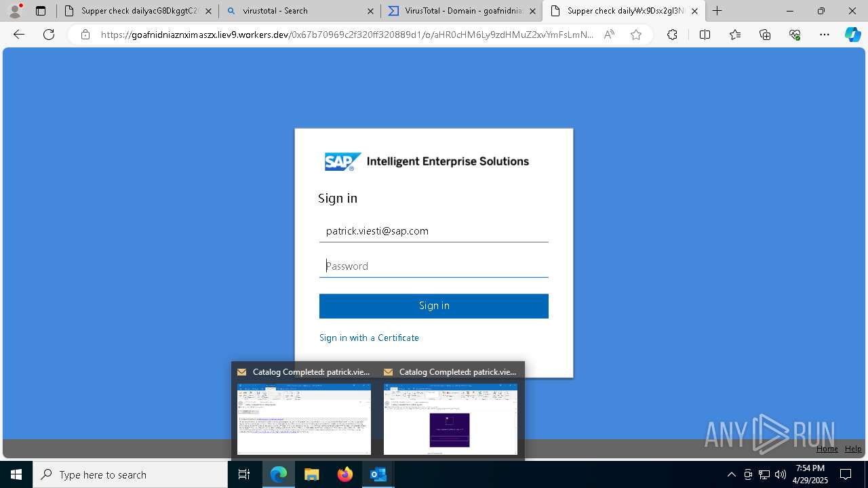Switch to virustotal - Search tab

tap(300, 11)
